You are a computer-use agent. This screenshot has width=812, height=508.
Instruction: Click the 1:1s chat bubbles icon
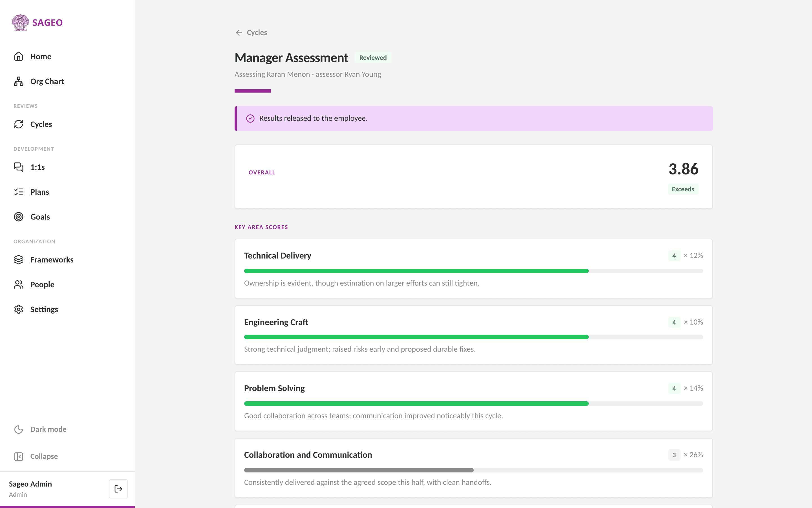click(x=18, y=167)
